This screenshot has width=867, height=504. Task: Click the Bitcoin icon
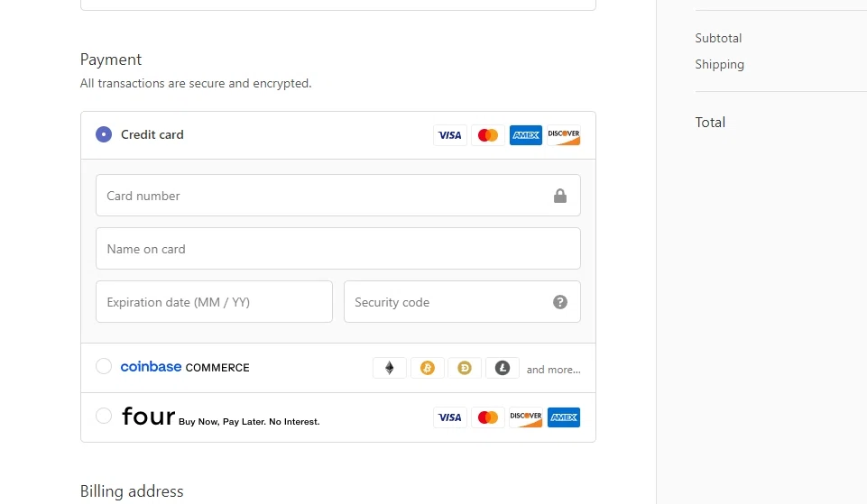pos(428,368)
